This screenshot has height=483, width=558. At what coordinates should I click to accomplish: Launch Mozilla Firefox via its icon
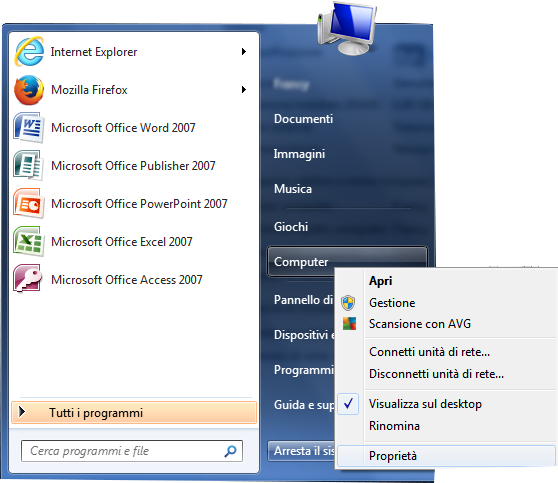point(29,90)
